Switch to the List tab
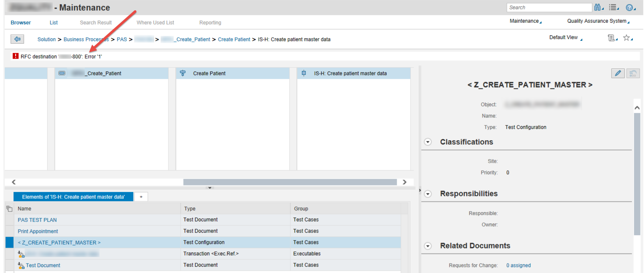 (53, 22)
